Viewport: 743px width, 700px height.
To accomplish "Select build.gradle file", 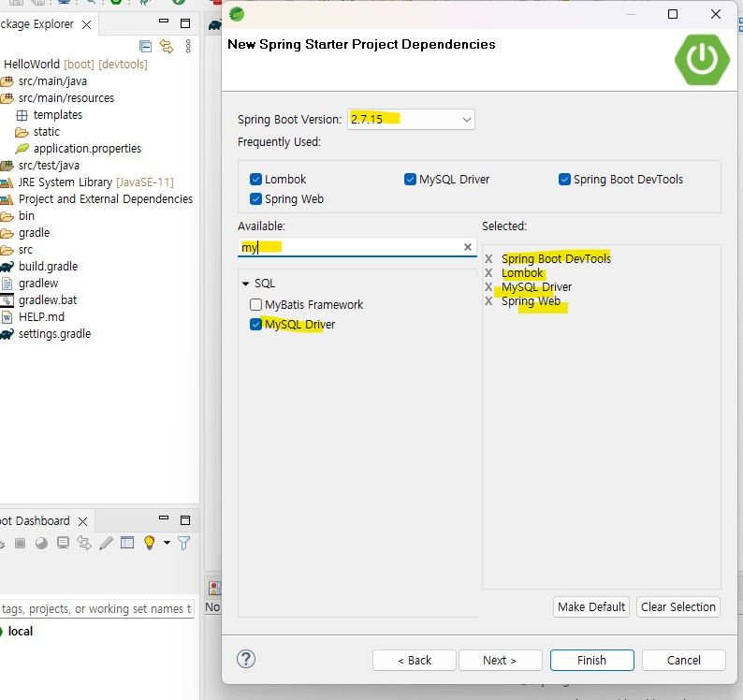I will click(49, 267).
